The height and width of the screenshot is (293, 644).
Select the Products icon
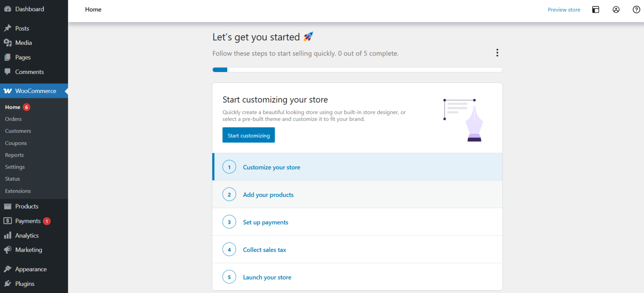point(8,206)
